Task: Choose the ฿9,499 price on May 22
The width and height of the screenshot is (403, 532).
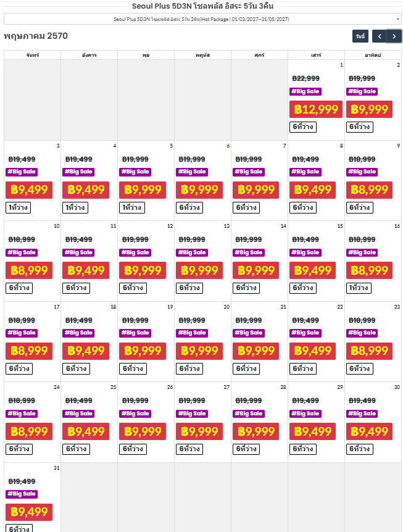Action: coord(312,351)
